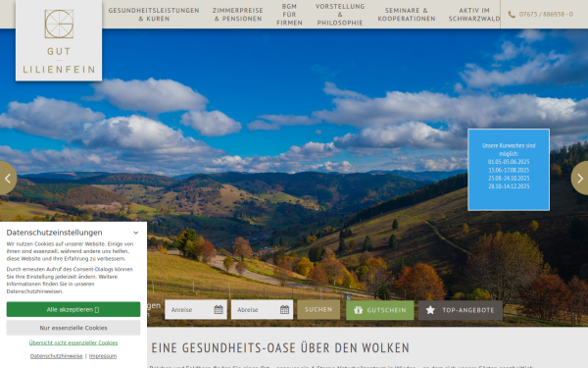
Task: Open calendar icon in Abreise field
Action: click(x=284, y=310)
